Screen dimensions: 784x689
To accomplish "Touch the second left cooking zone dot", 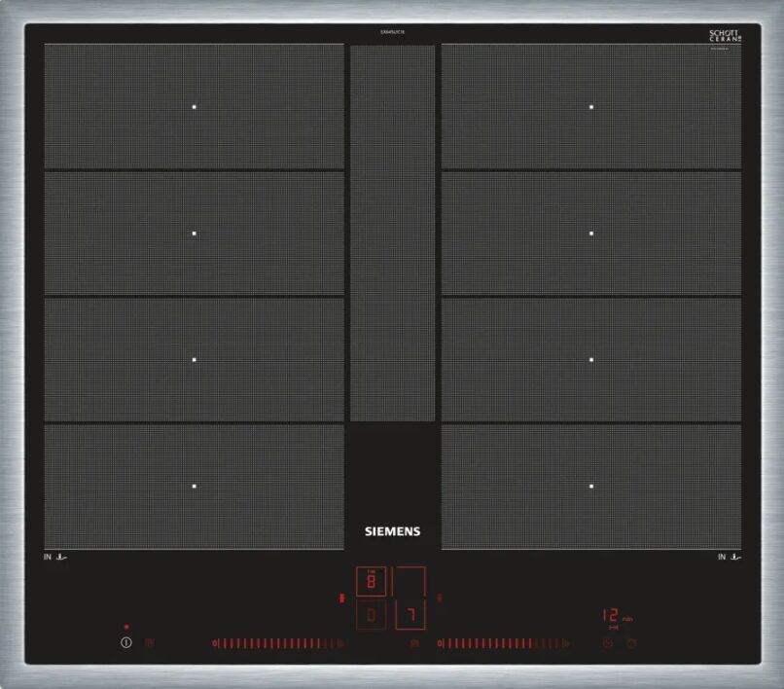I will point(194,234).
